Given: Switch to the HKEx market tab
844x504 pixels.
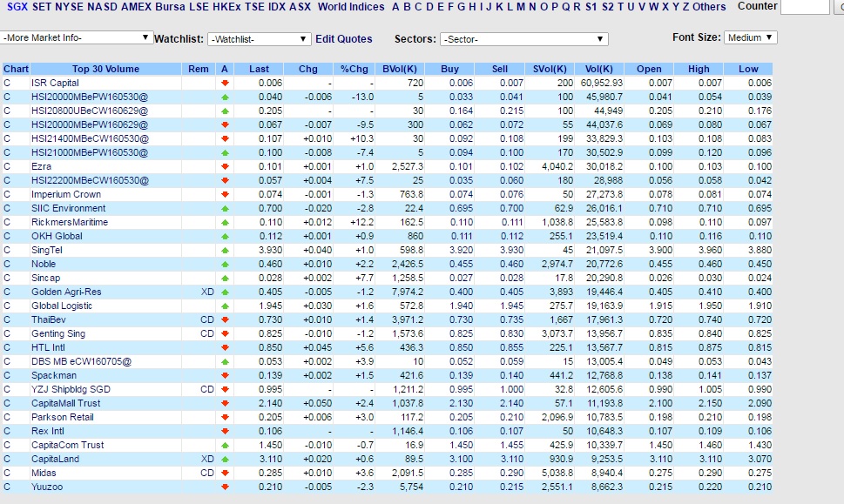Looking at the screenshot, I should (x=226, y=7).
